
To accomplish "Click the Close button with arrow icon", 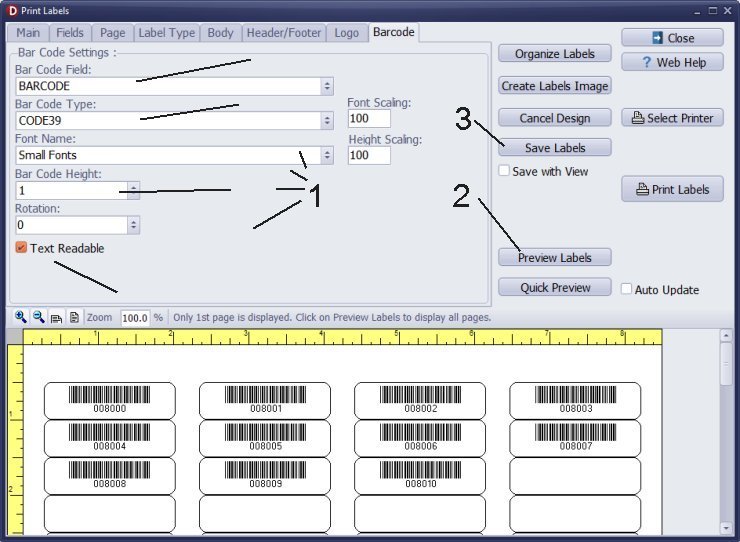I will pos(672,38).
